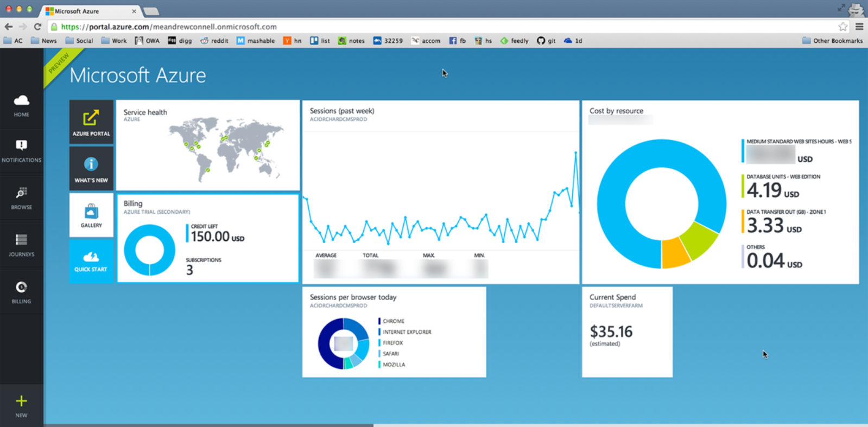Click the Sessions per browser donut chart
Viewport: 868px width, 427px height.
pos(343,343)
